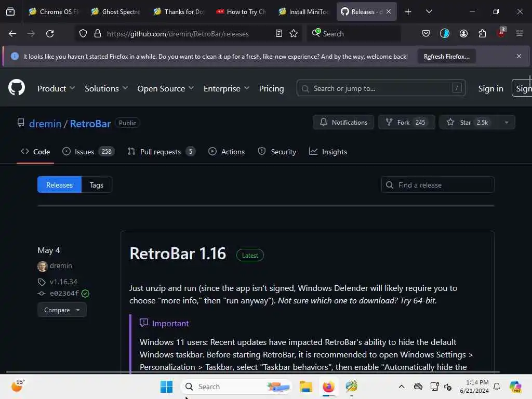Switch to Ghost Spectre tab
The width and height of the screenshot is (532, 399).
coord(116,12)
